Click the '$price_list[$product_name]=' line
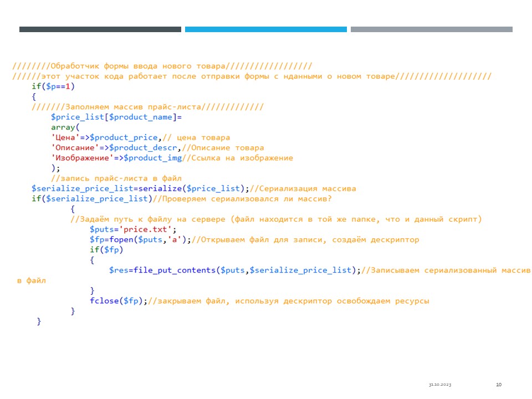The image size is (532, 399). click(116, 117)
